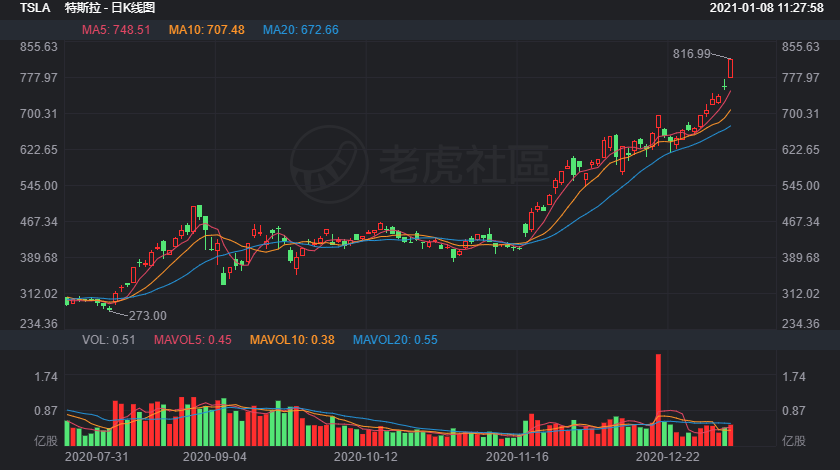The width and height of the screenshot is (840, 470).
Task: Select the MAVOL5: 0.45 label
Action: pos(193,340)
